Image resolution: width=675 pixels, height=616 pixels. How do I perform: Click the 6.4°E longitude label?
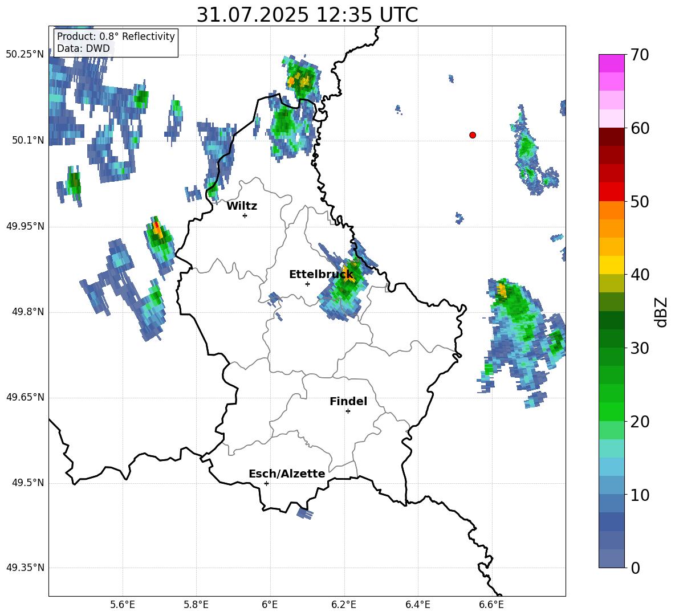417,605
